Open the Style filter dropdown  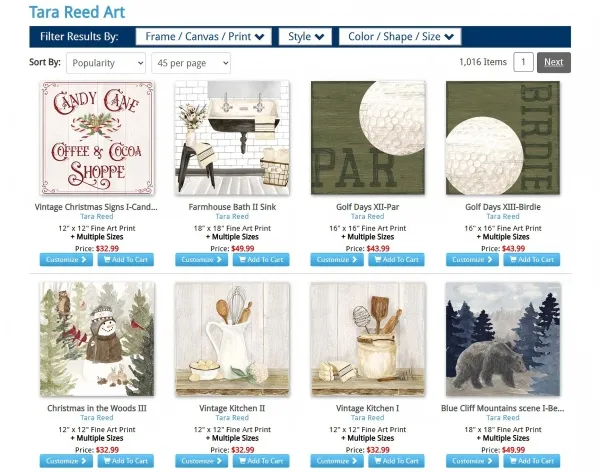pos(305,37)
